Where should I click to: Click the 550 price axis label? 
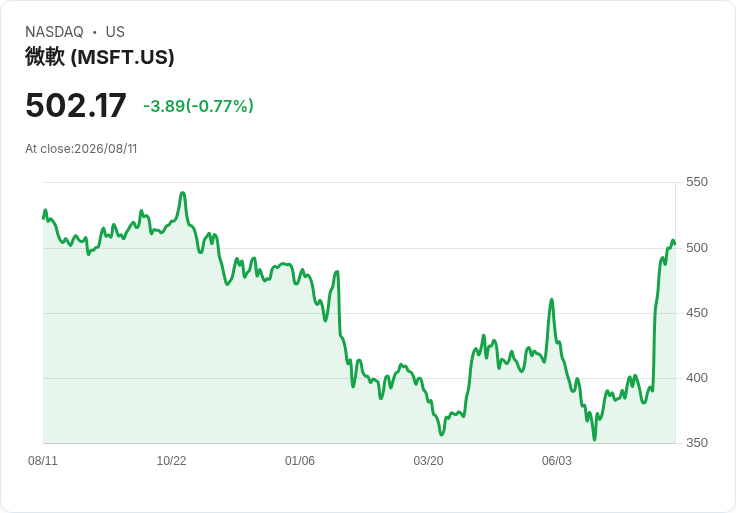pyautogui.click(x=697, y=182)
